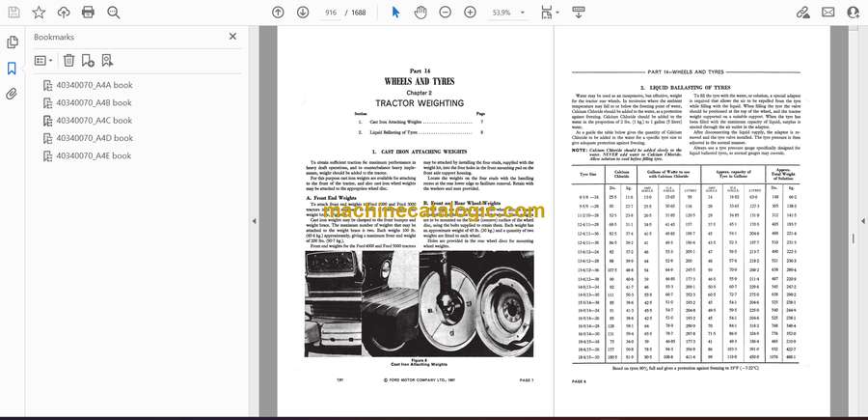868x420 pixels.
Task: Click the Cast Iron Attaching Weights figure photo
Action: click(x=420, y=303)
